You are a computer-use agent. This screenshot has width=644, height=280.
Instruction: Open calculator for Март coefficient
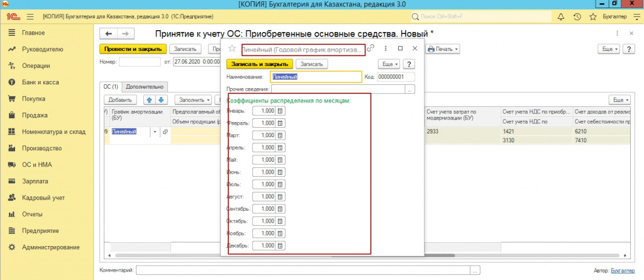pos(280,135)
